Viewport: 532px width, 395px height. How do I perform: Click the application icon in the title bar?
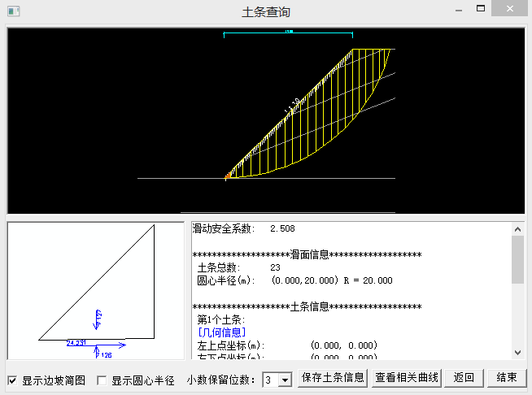[x=14, y=11]
